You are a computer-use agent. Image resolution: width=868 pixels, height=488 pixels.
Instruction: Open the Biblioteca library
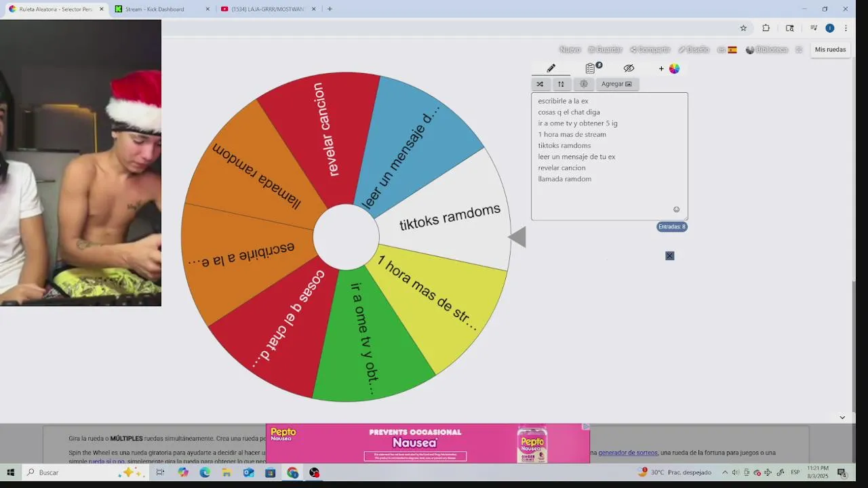767,49
